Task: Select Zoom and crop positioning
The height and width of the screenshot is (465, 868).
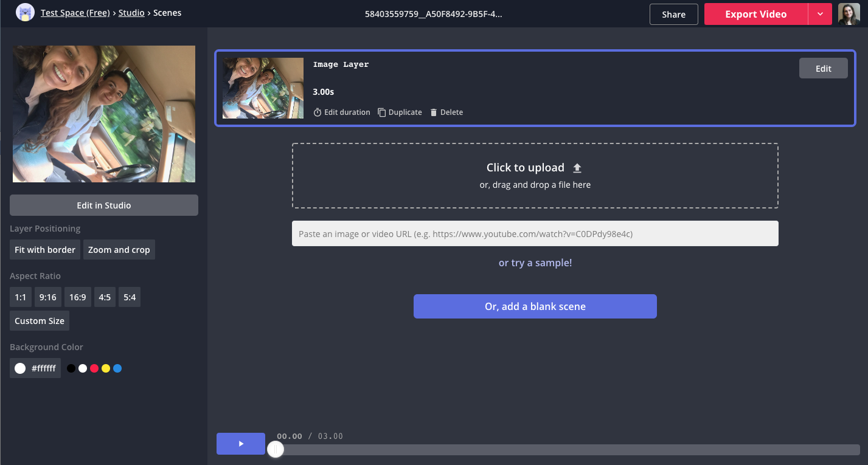Action: pyautogui.click(x=119, y=250)
